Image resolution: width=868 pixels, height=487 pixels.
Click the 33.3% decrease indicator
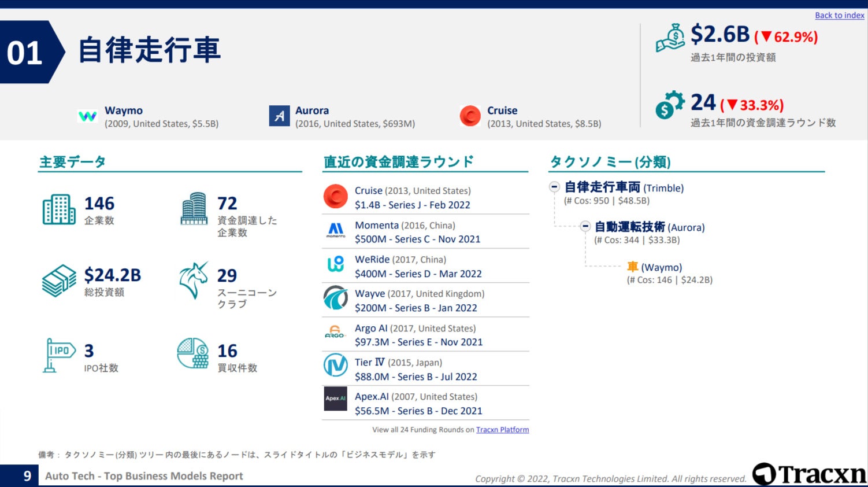click(x=752, y=105)
